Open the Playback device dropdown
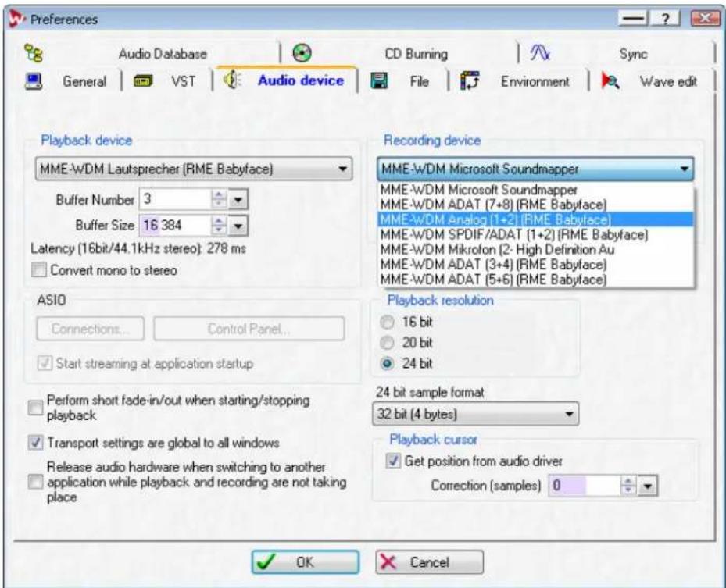726x588 pixels. coord(194,169)
